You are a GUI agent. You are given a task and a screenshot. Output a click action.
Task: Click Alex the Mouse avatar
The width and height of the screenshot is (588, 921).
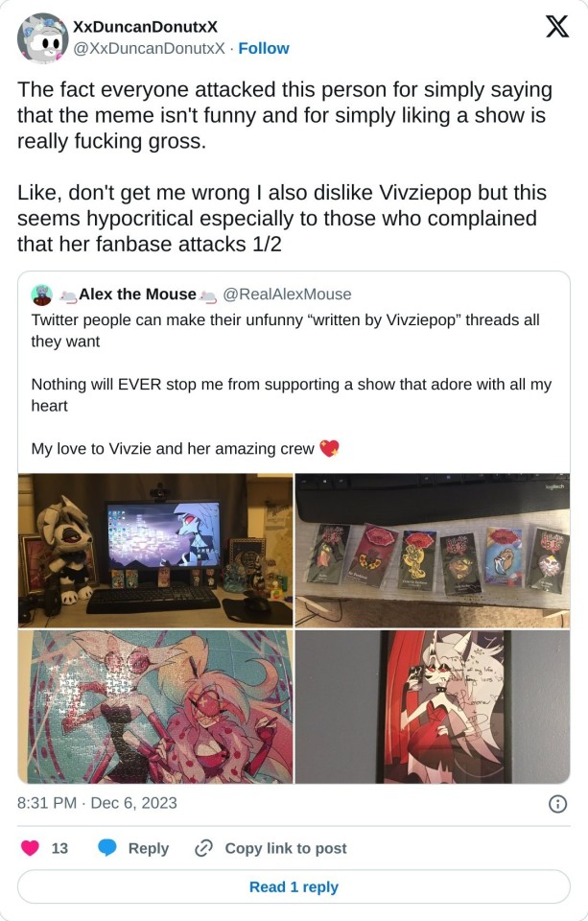(x=41, y=295)
